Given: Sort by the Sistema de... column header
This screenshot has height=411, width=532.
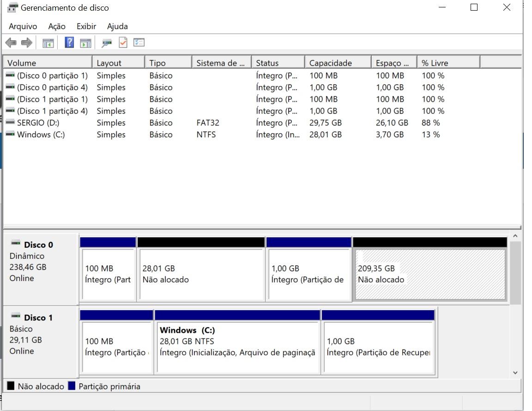Looking at the screenshot, I should (222, 63).
